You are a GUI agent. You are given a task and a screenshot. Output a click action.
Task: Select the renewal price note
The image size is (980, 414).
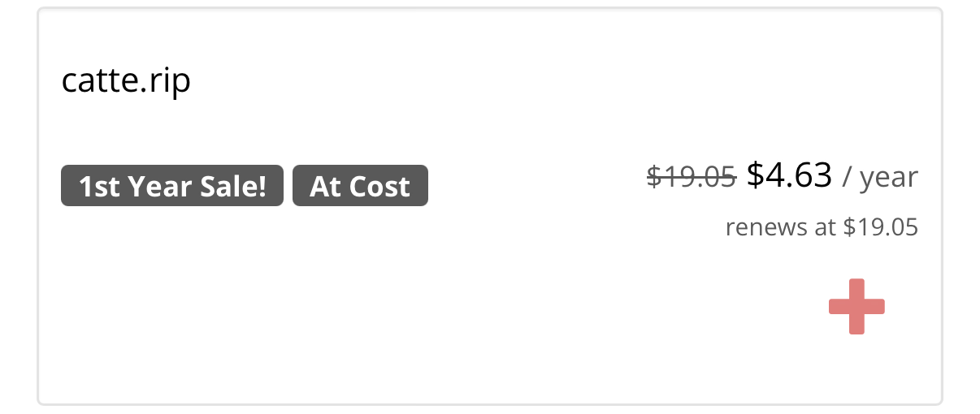[822, 227]
